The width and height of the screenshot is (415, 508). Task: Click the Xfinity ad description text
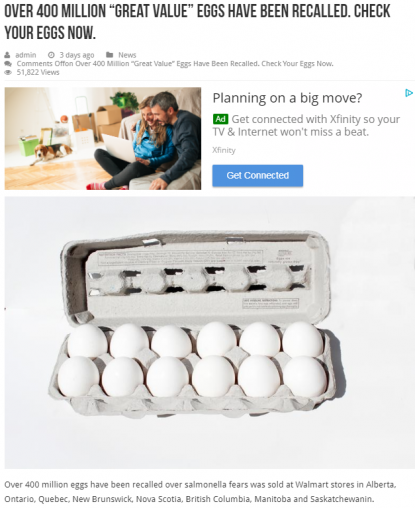[306, 126]
